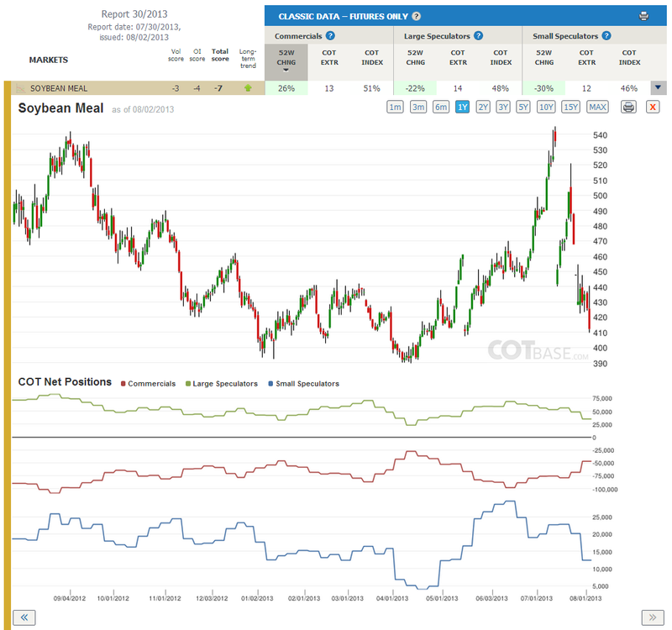Toggle Commercials series in the legend
Image resolution: width=672 pixels, height=630 pixels.
(x=149, y=384)
